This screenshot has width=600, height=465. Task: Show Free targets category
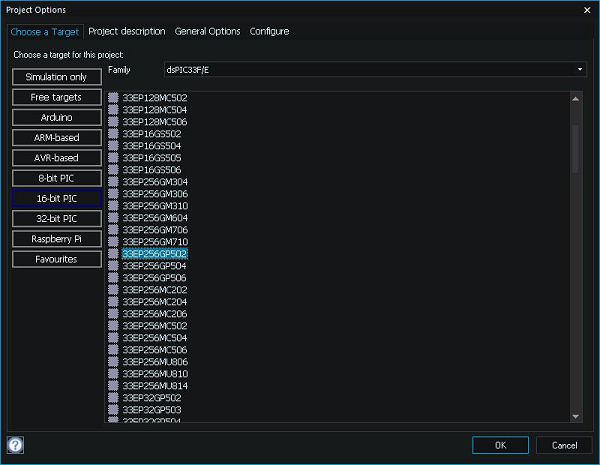click(x=57, y=97)
